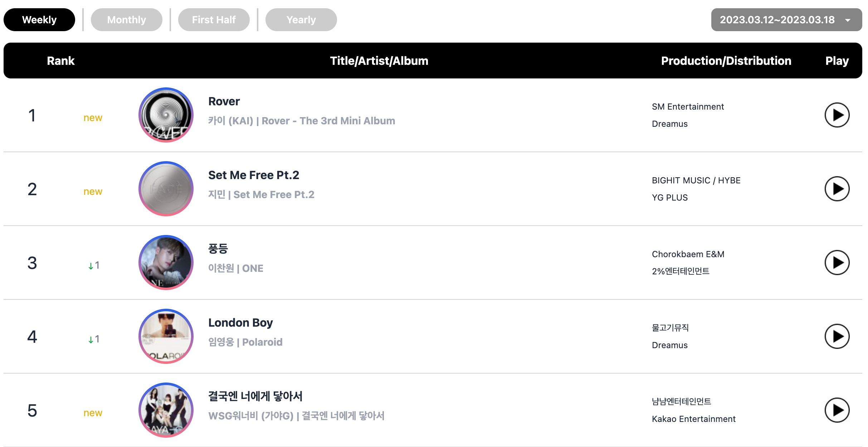Play London Boy by 임영웅

(837, 336)
